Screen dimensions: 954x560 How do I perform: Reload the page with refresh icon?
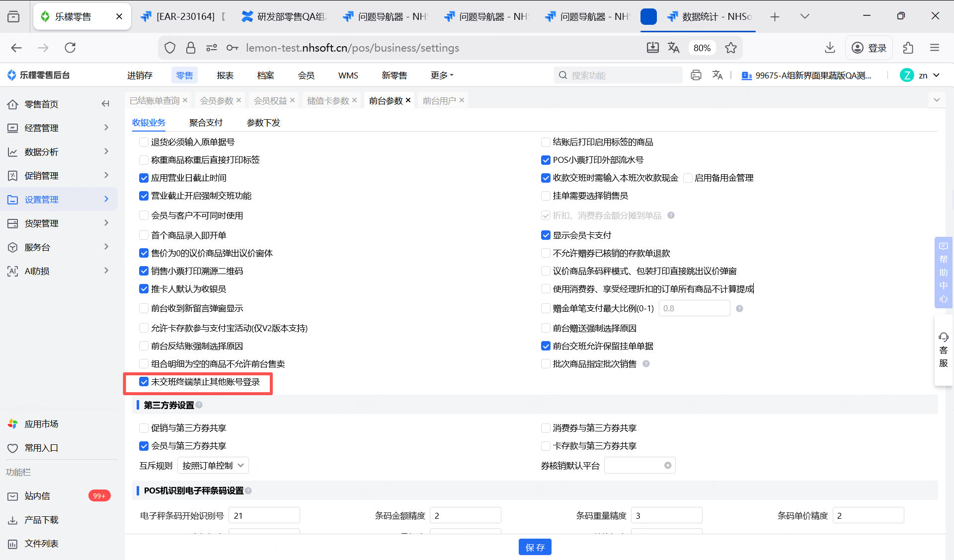point(70,48)
